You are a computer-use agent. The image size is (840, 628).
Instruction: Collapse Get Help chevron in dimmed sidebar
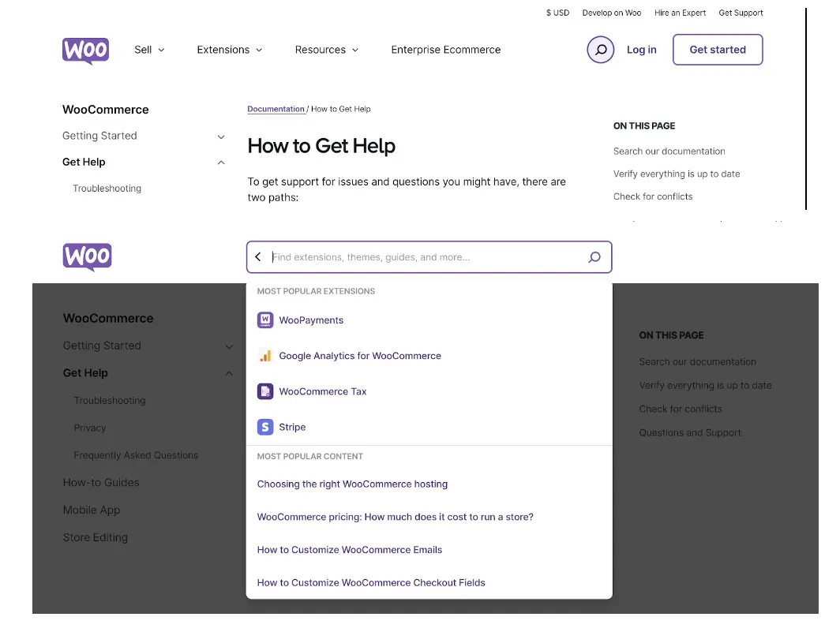click(x=229, y=373)
